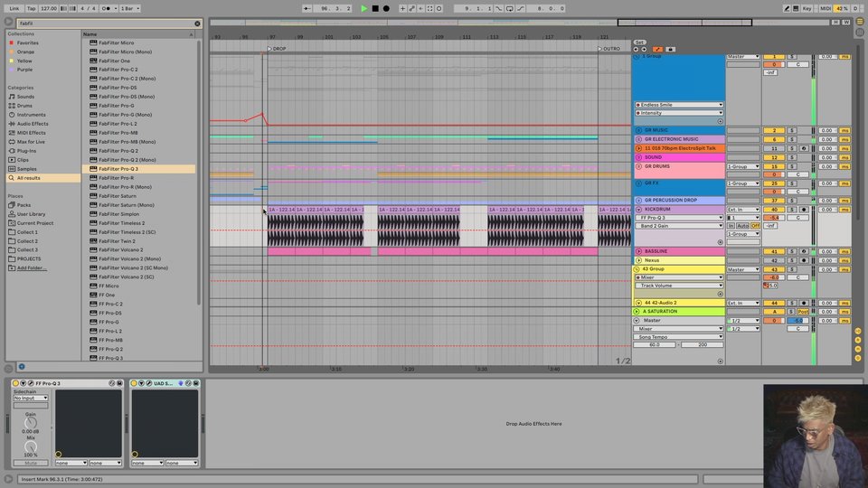Click the Add Folder link

click(x=32, y=267)
